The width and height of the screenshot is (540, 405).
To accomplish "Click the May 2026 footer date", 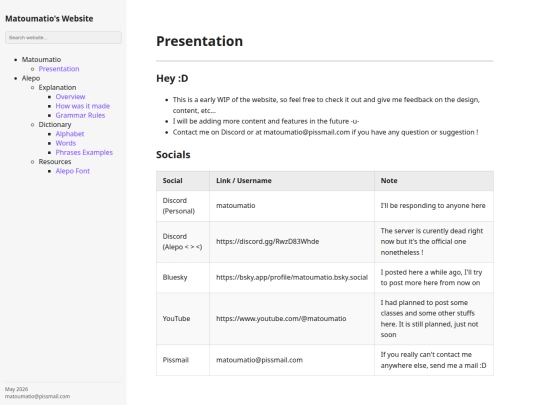I will point(16,389).
